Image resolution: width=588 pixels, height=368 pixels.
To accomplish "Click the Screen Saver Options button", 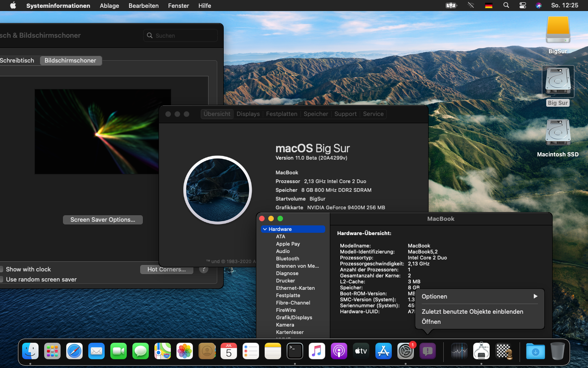I will (x=102, y=220).
